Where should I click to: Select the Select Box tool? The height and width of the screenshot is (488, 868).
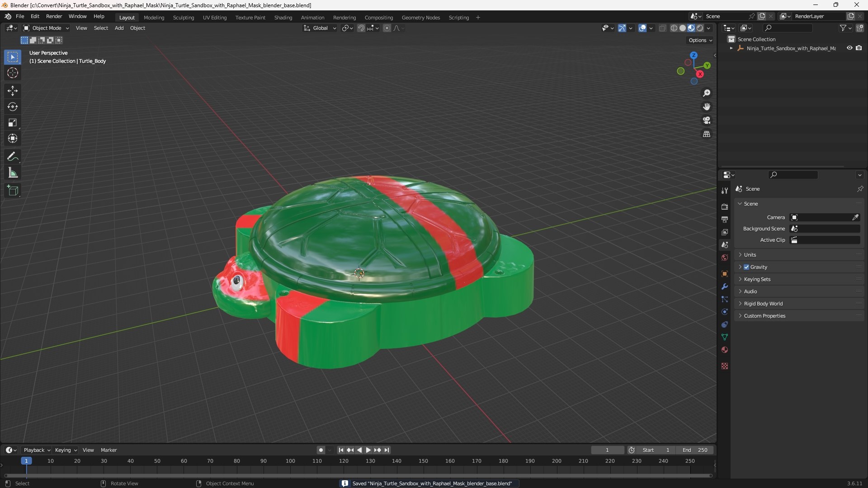click(13, 57)
